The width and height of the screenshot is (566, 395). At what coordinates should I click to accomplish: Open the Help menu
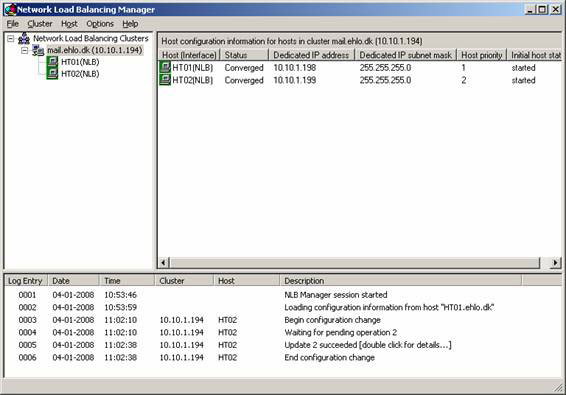[130, 24]
